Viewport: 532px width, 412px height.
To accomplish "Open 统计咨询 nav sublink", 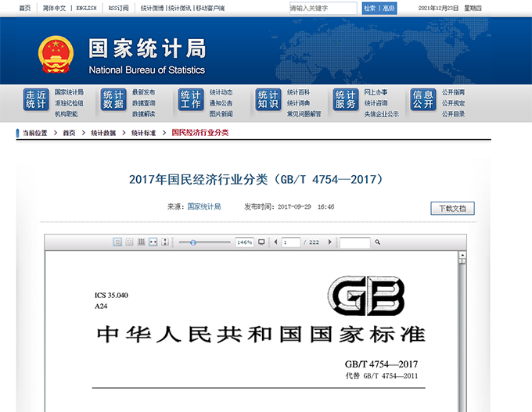I will pyautogui.click(x=376, y=103).
